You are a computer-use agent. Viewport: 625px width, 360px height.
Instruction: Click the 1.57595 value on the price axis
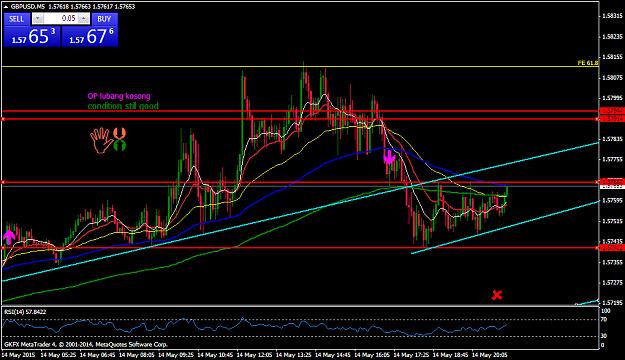(x=613, y=201)
